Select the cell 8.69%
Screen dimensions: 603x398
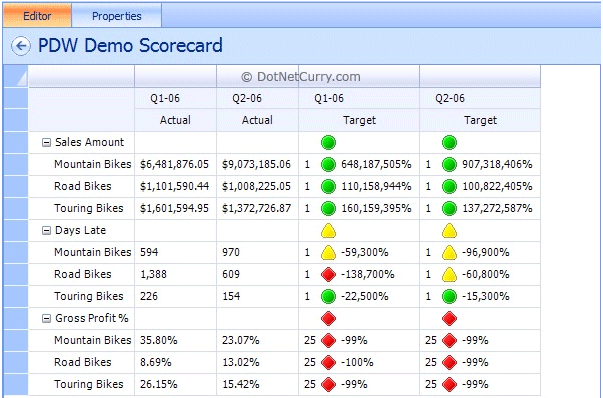pos(175,362)
